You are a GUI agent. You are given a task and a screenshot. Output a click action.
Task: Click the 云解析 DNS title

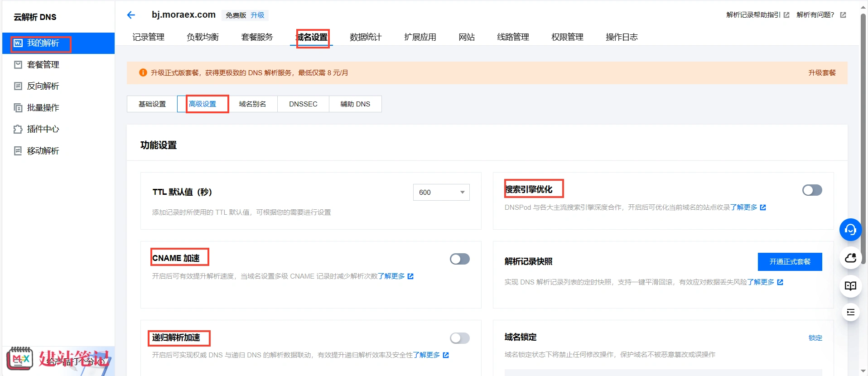pos(35,17)
